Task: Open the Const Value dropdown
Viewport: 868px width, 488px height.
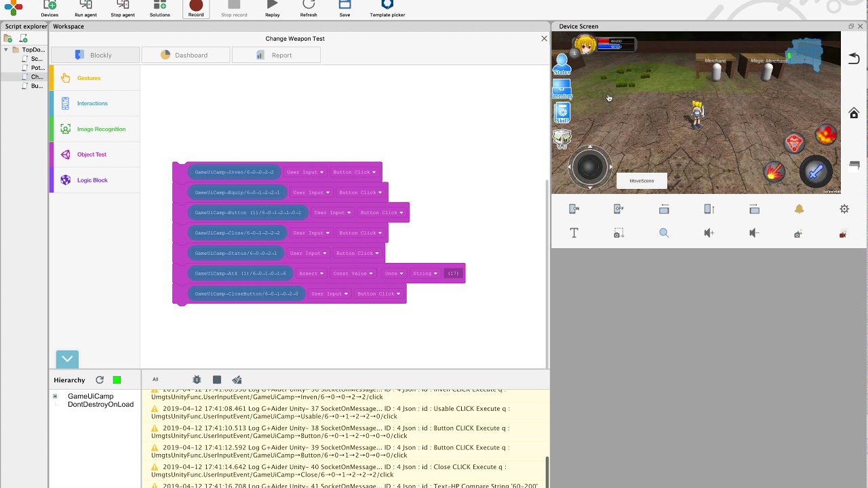Action: coord(353,274)
